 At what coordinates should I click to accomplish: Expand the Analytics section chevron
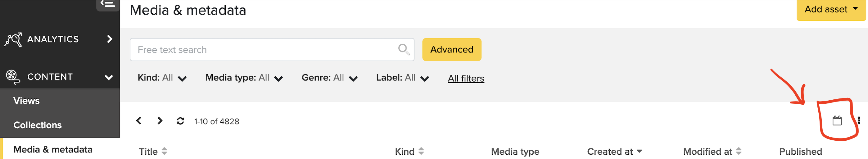[x=110, y=39]
